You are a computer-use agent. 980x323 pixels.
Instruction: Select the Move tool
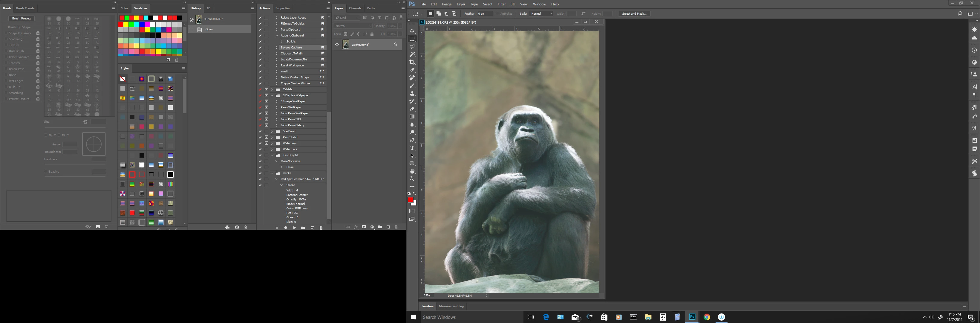tap(412, 31)
